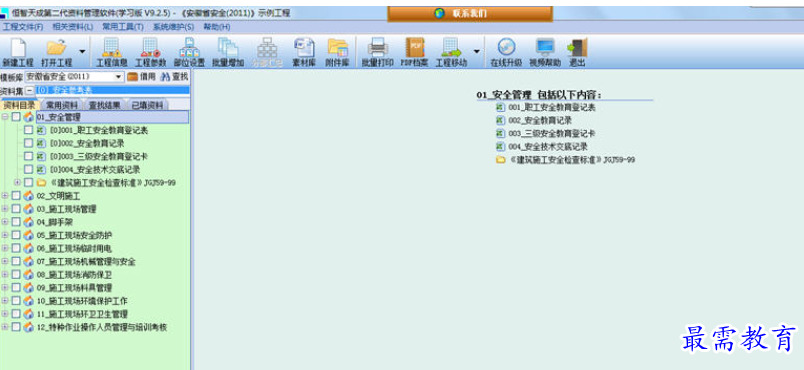The height and width of the screenshot is (370, 804).
Task: Open the 系统维护(S) menu
Action: [174, 27]
